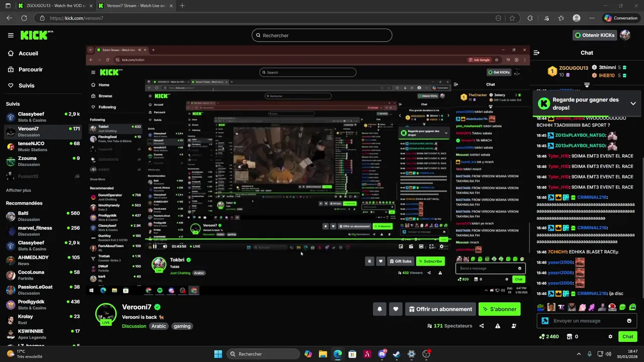Open Discord from the taskbar

[x=382, y=354]
